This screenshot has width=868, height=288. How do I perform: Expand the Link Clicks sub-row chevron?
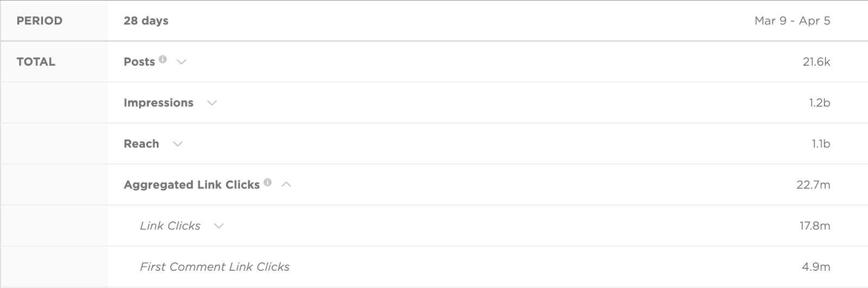[x=219, y=226]
